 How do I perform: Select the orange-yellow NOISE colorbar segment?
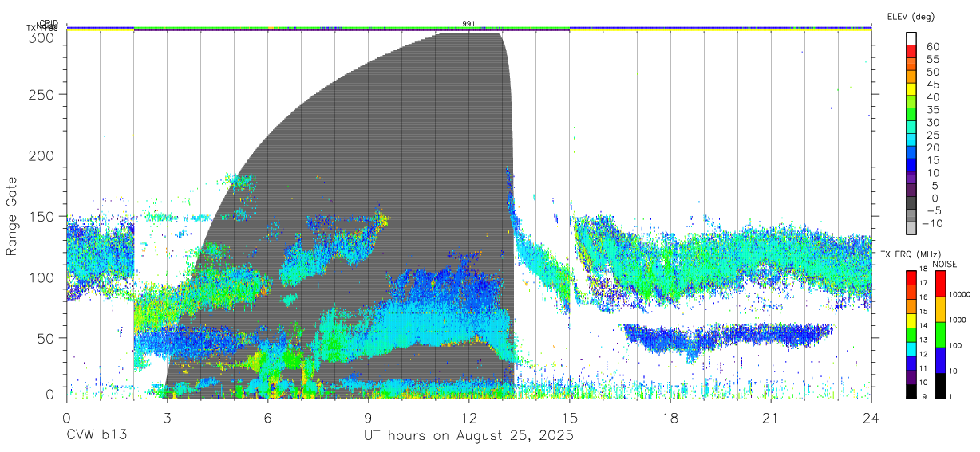(941, 309)
